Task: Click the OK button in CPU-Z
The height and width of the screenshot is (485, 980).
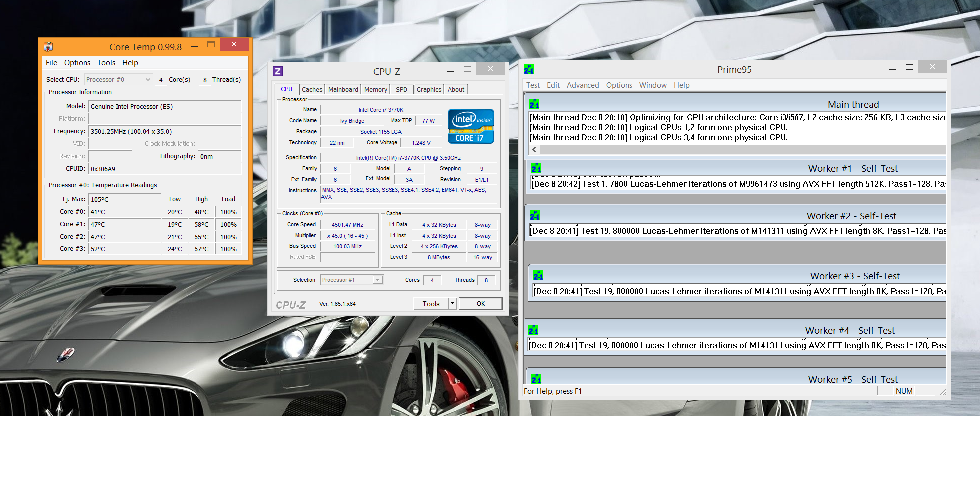Action: (x=481, y=303)
